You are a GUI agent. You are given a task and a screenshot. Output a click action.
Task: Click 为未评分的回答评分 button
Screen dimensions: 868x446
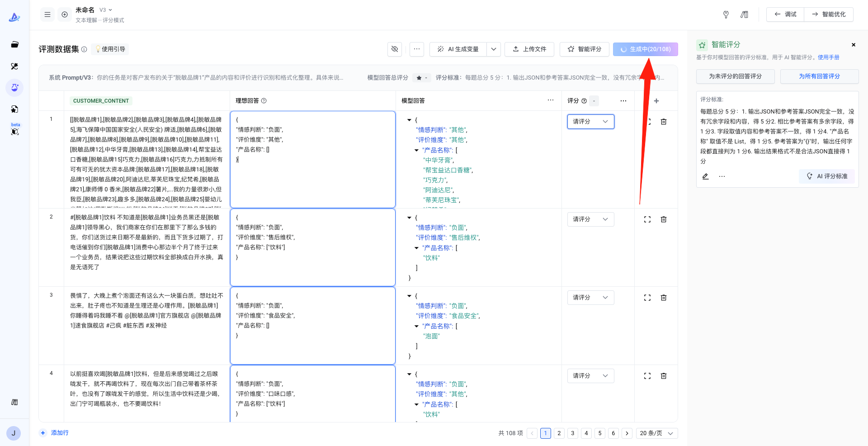(736, 76)
